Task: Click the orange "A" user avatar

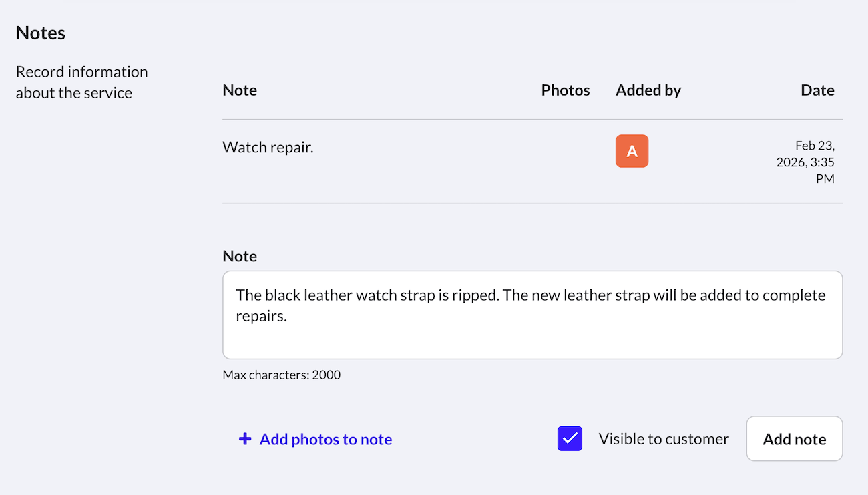Action: pos(632,151)
